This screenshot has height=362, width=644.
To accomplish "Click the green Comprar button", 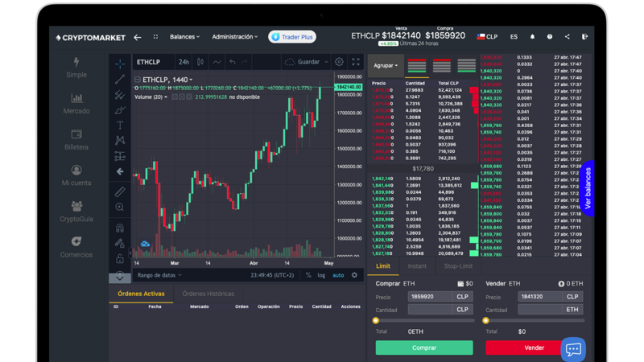I will pyautogui.click(x=424, y=348).
